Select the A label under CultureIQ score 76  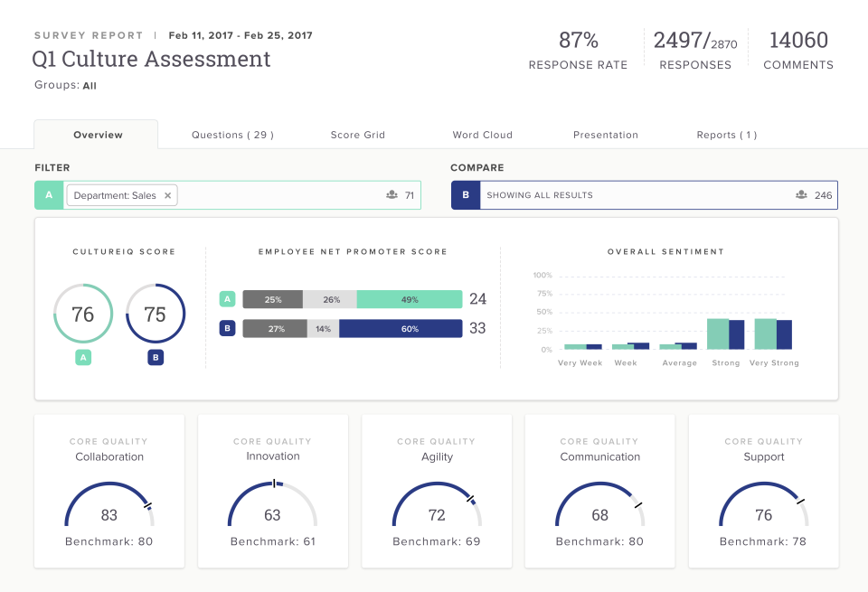(x=83, y=358)
